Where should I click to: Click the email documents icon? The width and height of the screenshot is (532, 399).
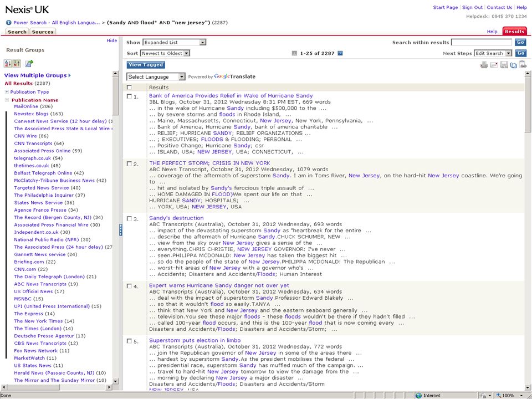tap(494, 64)
